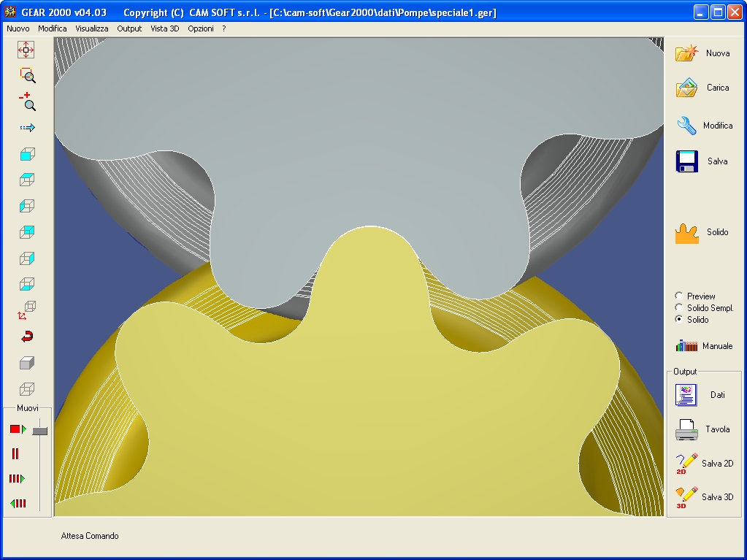
Task: Switch to right face cube view
Action: click(27, 258)
